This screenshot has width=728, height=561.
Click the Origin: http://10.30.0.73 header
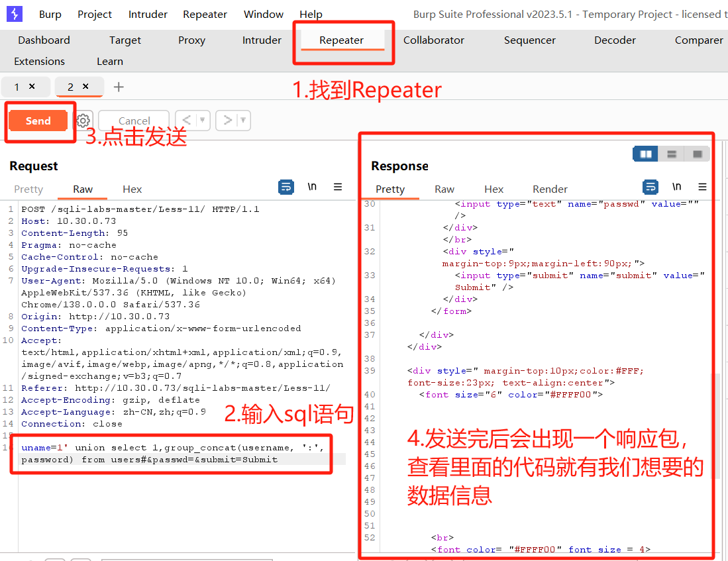point(95,316)
